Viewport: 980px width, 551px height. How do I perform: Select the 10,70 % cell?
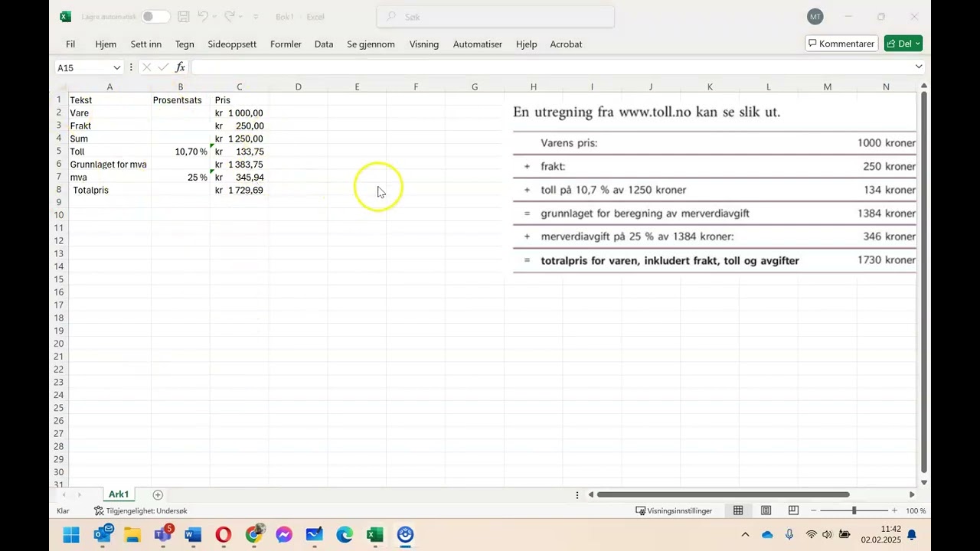tap(180, 152)
